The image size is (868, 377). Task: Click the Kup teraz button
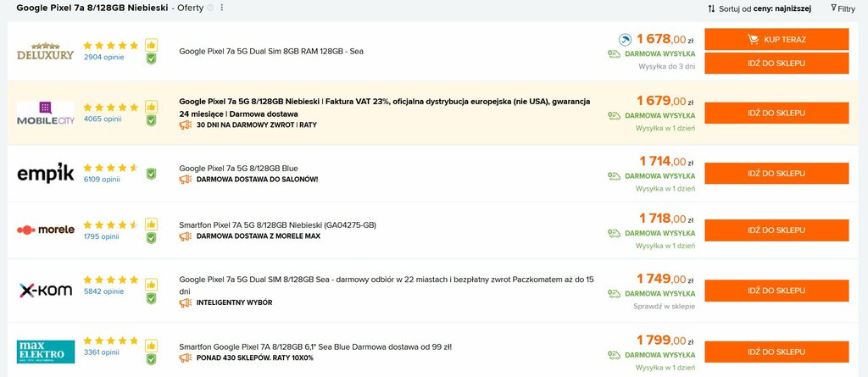click(x=776, y=39)
